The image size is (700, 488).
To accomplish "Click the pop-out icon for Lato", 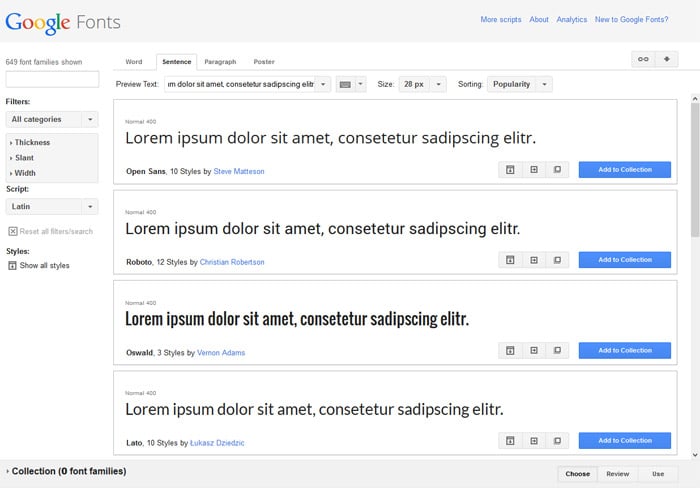I will (x=557, y=441).
